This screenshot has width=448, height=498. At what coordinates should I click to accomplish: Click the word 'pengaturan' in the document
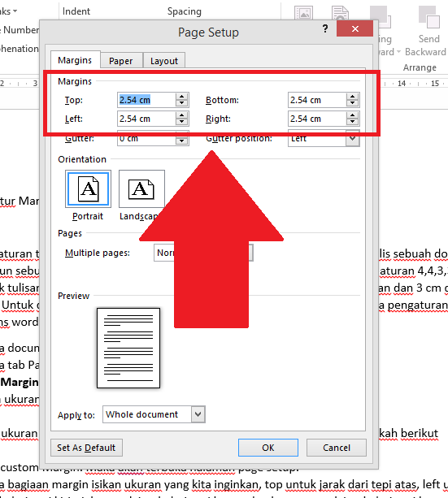pyautogui.click(x=417, y=305)
